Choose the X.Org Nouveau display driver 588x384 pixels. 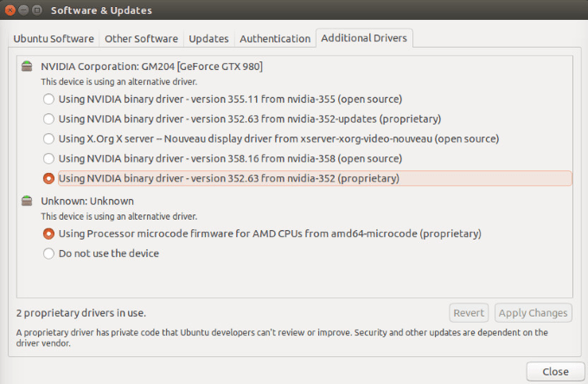pyautogui.click(x=48, y=138)
